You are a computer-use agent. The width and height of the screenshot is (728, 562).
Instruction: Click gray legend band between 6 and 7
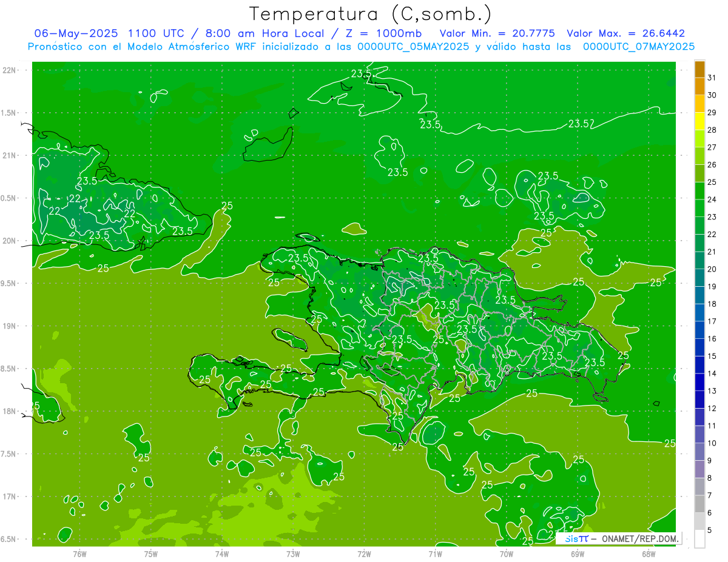click(x=699, y=504)
